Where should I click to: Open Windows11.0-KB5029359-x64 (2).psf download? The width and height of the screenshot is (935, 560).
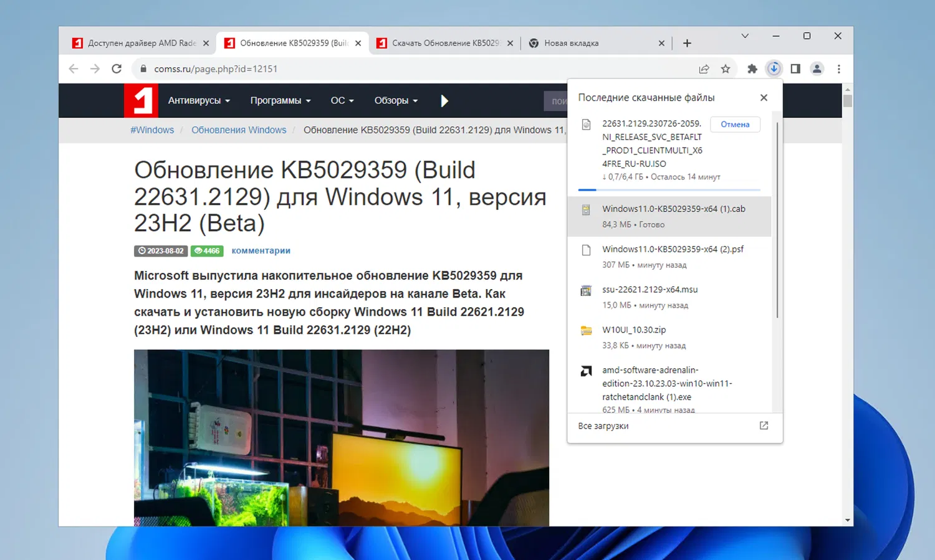(669, 257)
